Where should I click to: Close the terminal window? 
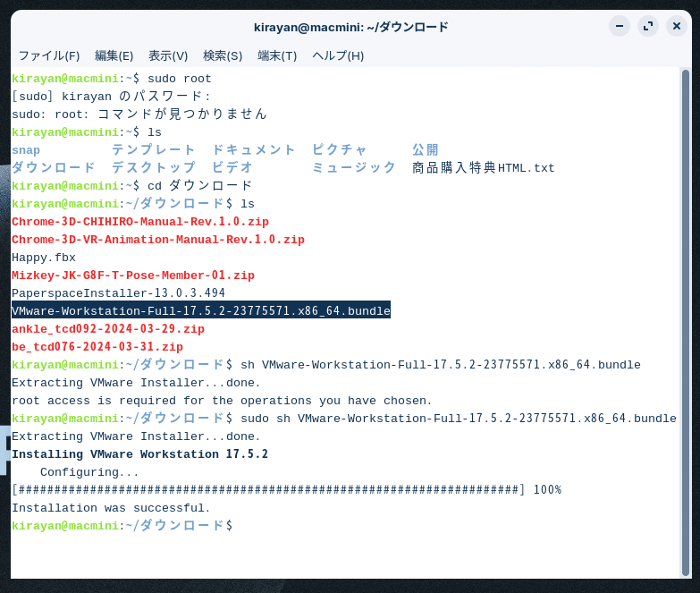tap(677, 26)
